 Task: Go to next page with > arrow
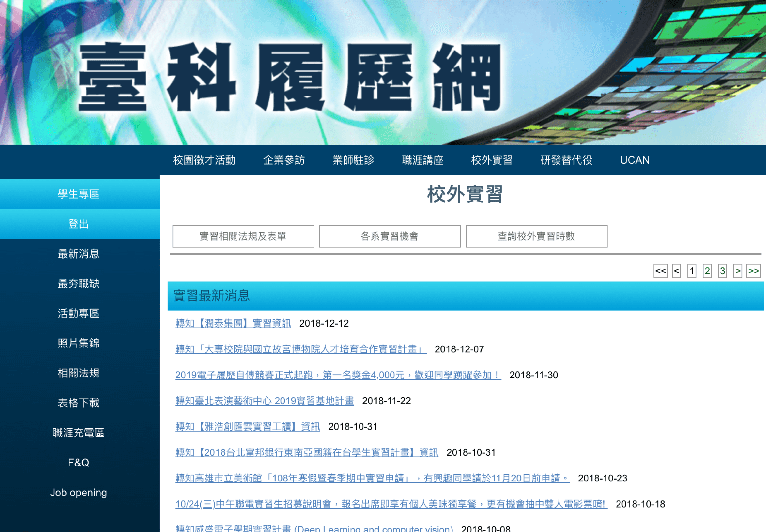pos(737,271)
